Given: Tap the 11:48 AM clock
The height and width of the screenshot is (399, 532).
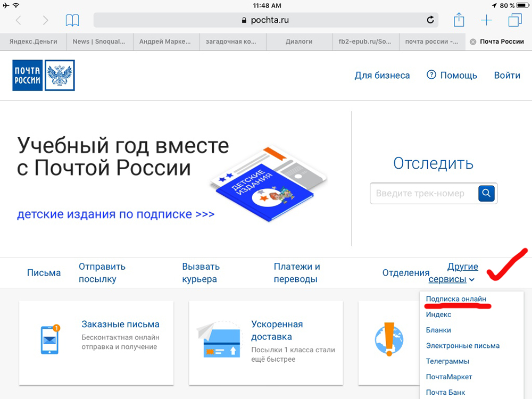Looking at the screenshot, I should [267, 5].
